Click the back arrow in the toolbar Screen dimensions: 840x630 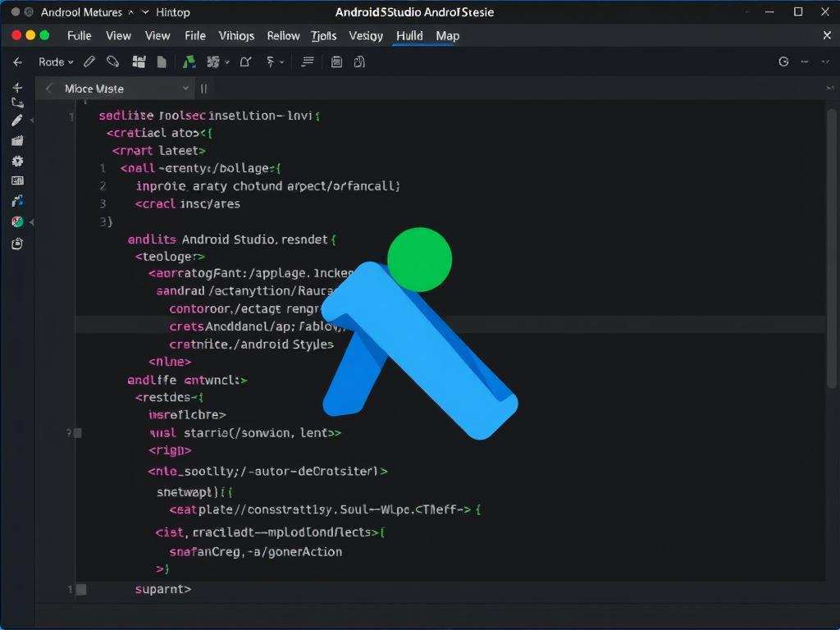pyautogui.click(x=17, y=62)
